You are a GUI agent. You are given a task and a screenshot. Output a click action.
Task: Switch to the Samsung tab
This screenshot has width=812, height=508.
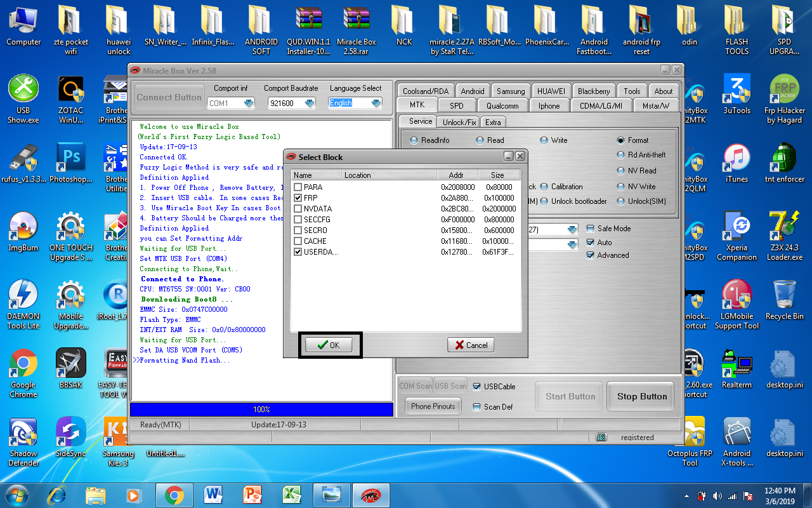click(x=511, y=91)
